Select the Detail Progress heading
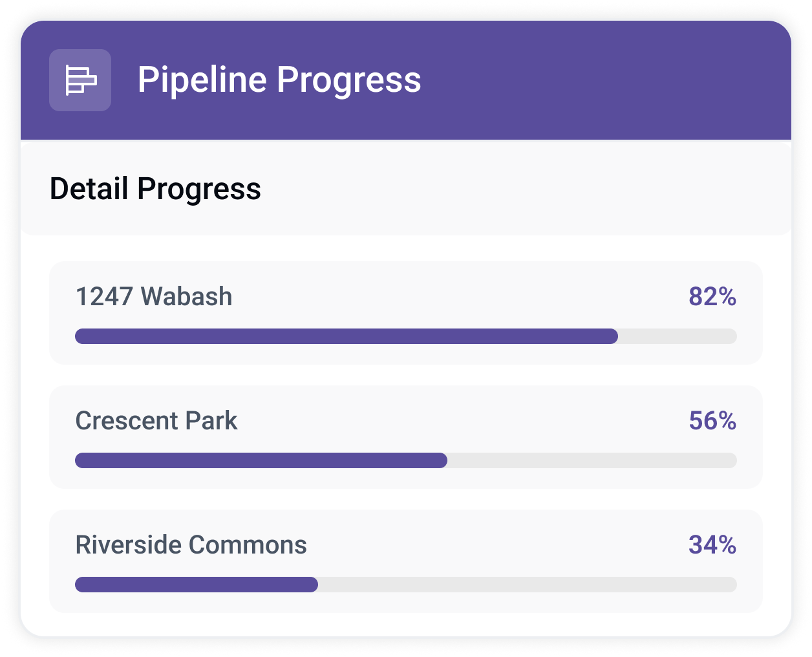This screenshot has width=812, height=657. (155, 189)
